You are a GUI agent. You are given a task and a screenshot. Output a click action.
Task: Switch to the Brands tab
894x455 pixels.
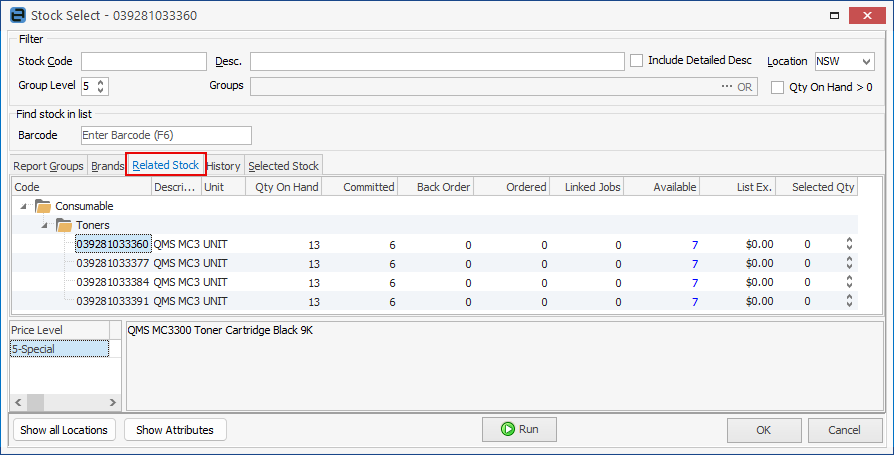107,166
